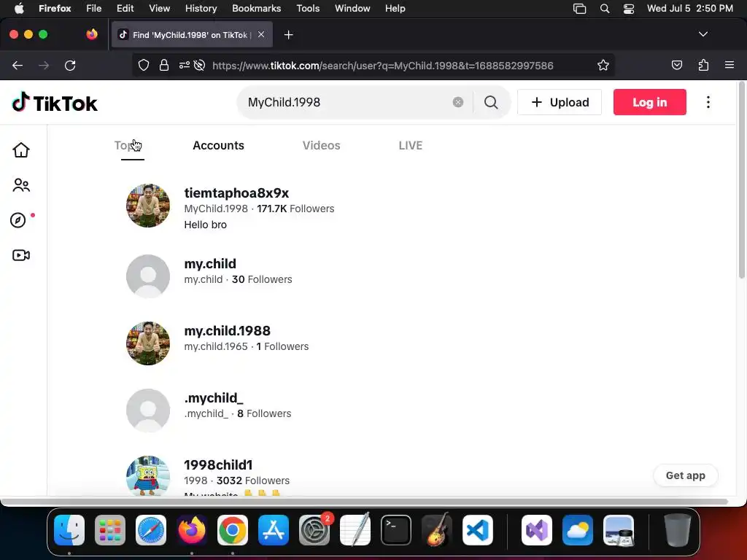Expand the list all tabs chevron
The height and width of the screenshot is (560, 747).
703,34
